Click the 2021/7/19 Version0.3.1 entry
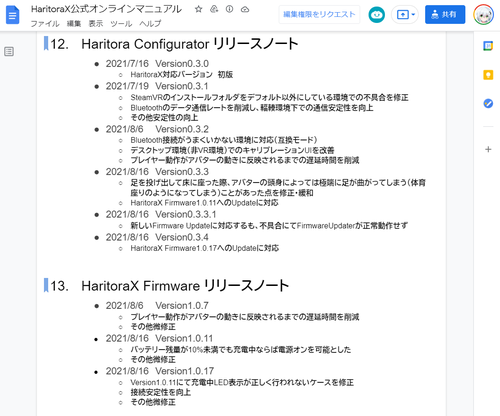The image size is (500, 416). [x=157, y=86]
